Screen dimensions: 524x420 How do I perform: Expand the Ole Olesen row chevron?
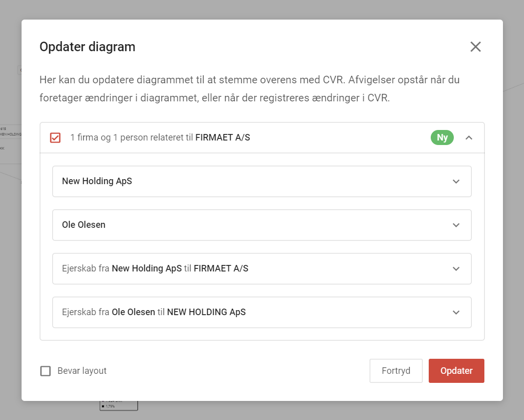tap(456, 225)
